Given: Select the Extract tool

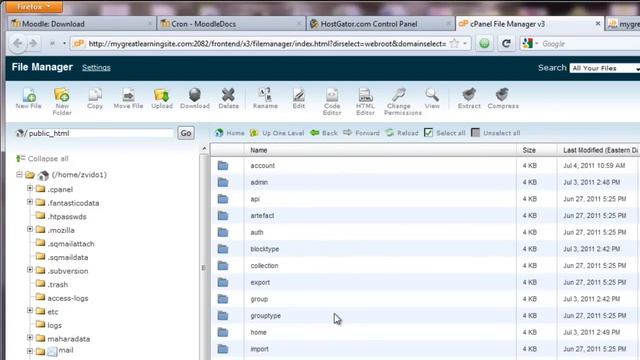Looking at the screenshot, I should (x=469, y=98).
